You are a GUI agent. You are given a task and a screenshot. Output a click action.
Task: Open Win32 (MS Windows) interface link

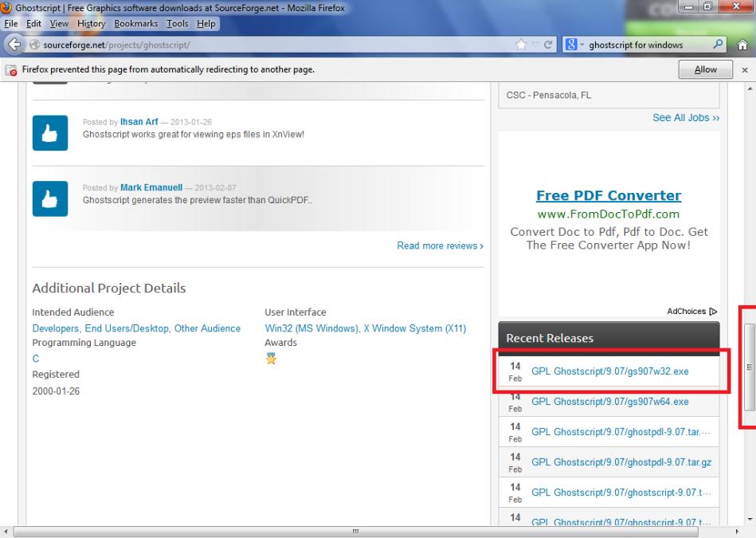[312, 328]
